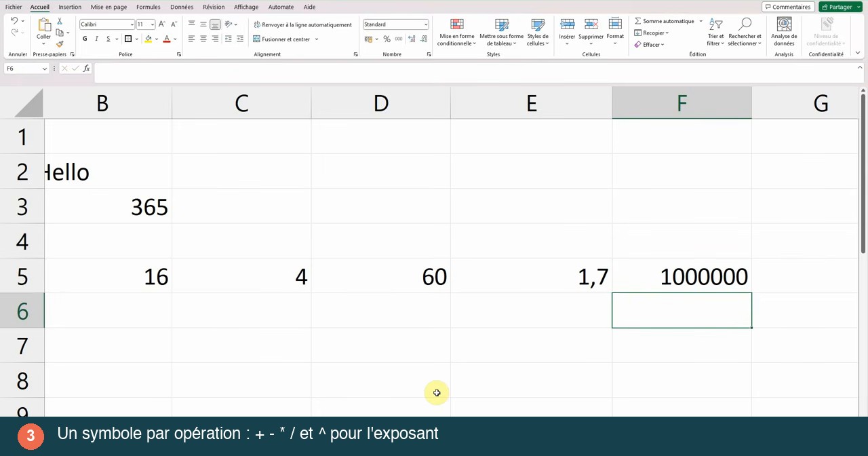
Task: Expand the Fusionner et centrer dropdown arrow
Action: click(316, 39)
